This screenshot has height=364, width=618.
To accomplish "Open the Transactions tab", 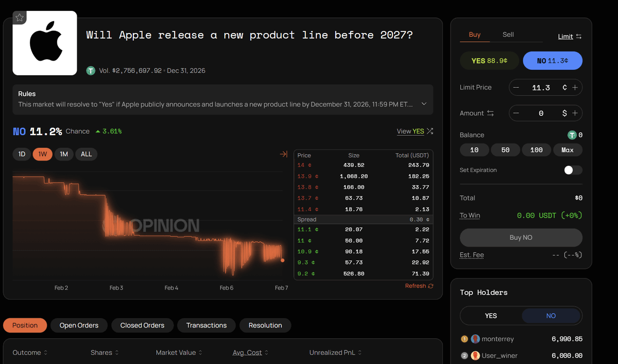I will tap(207, 325).
